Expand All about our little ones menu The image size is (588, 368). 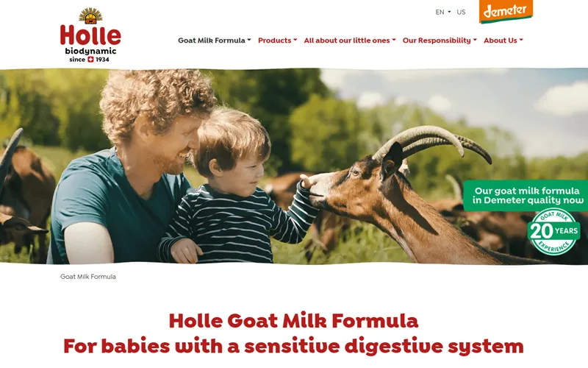click(x=350, y=40)
